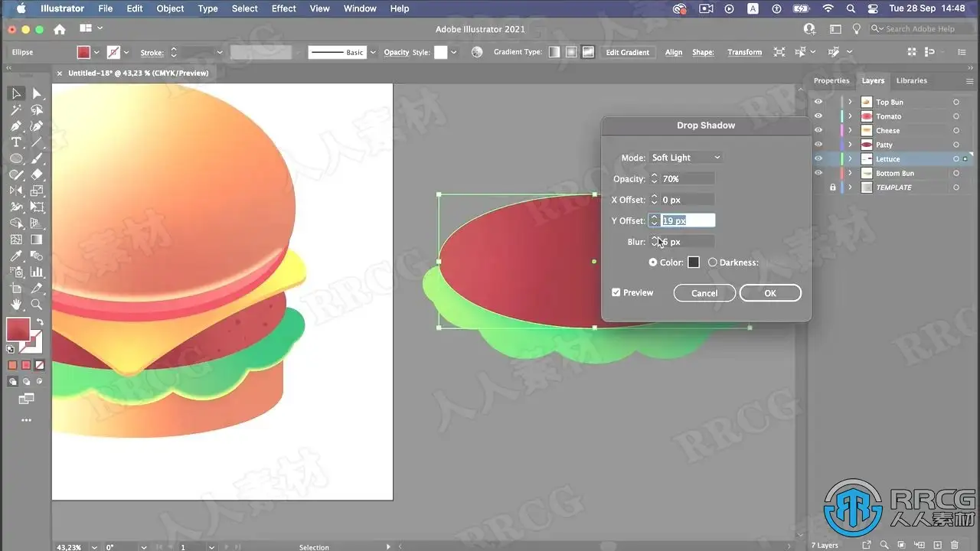
Task: Expand the Top Bun layer
Action: (850, 102)
